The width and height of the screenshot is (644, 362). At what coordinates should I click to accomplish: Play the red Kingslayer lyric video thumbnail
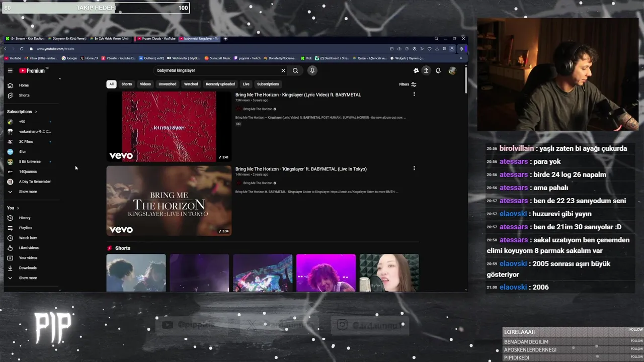pyautogui.click(x=169, y=127)
